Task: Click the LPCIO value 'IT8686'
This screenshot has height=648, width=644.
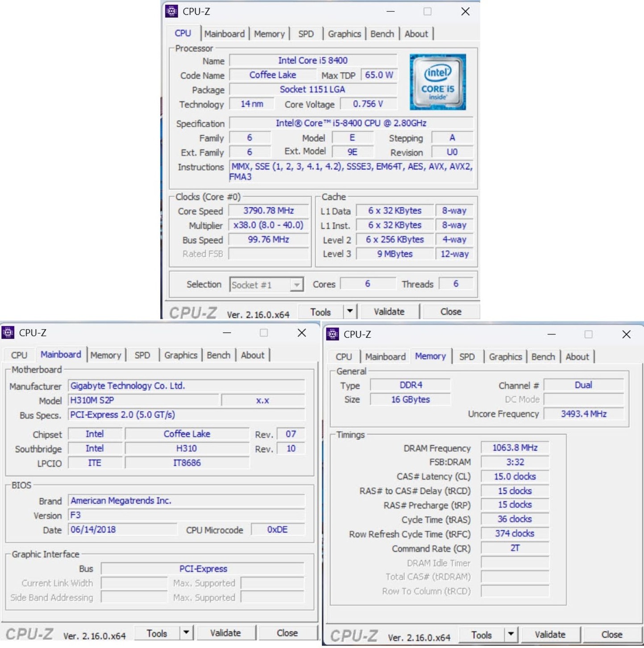Action: click(187, 463)
